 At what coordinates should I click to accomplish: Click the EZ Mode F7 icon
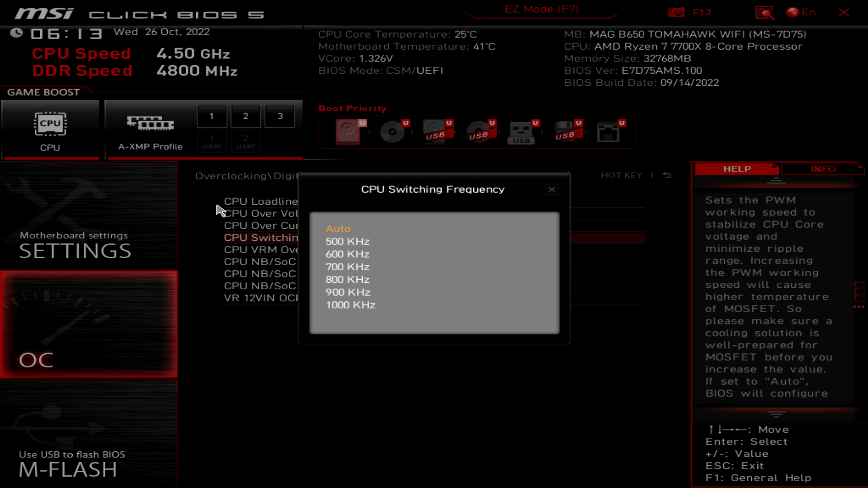coord(541,9)
